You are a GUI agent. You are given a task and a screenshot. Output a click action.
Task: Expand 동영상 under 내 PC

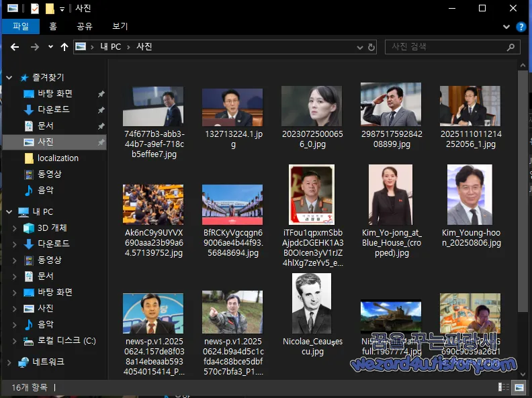pyautogui.click(x=14, y=260)
